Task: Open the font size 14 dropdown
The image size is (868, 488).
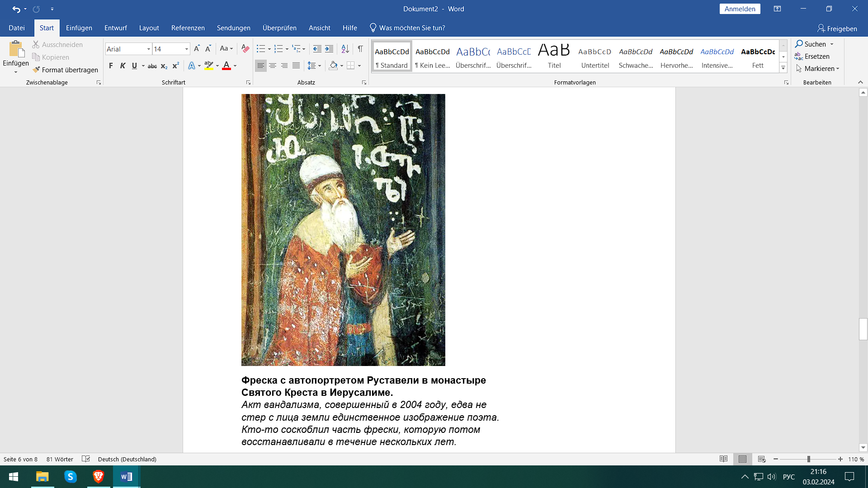Action: tap(186, 49)
